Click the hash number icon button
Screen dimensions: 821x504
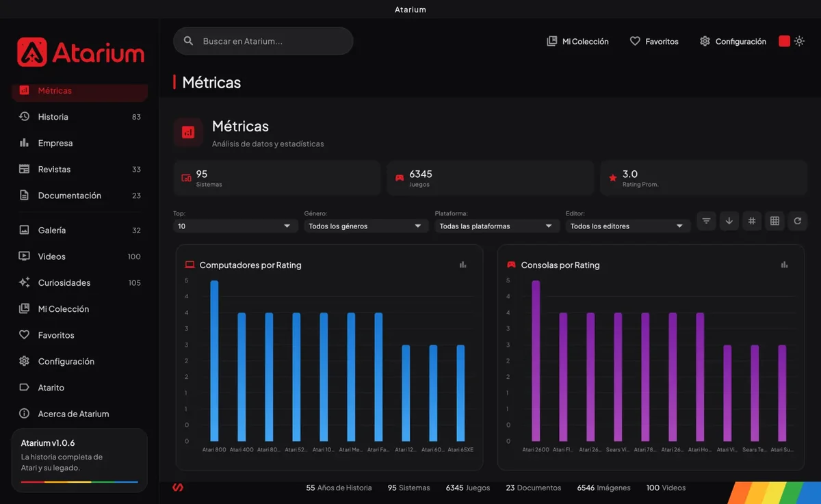(x=752, y=221)
